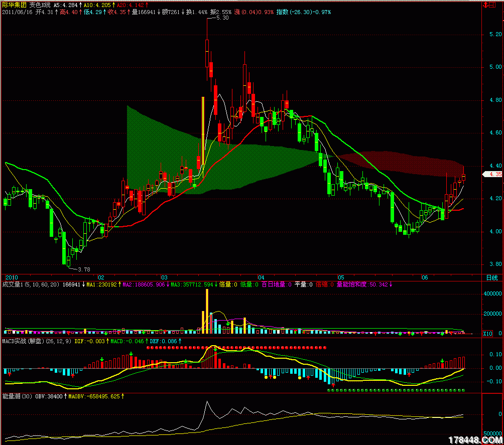Click the 04 month marker on time axis
Screen dimensions: 504x445
[261, 277]
